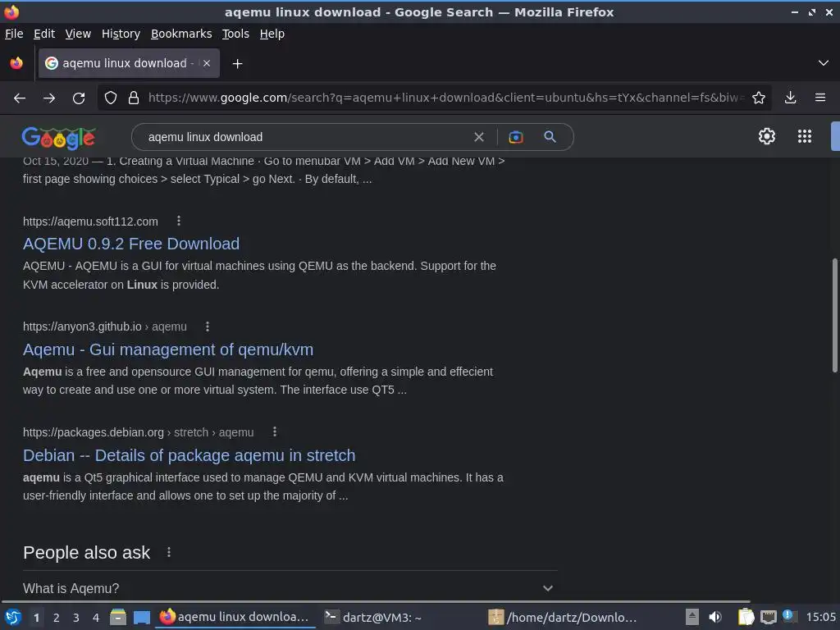Show the desktop via taskbar icon

point(142,617)
